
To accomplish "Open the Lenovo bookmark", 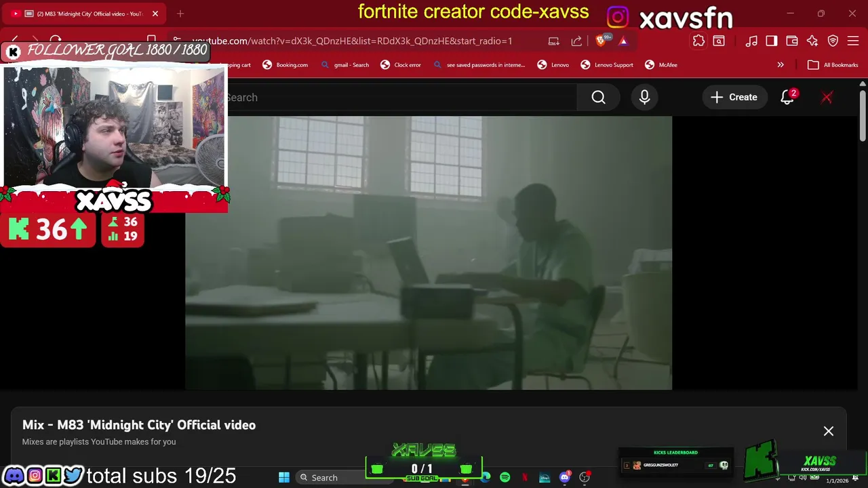I will (x=553, y=65).
